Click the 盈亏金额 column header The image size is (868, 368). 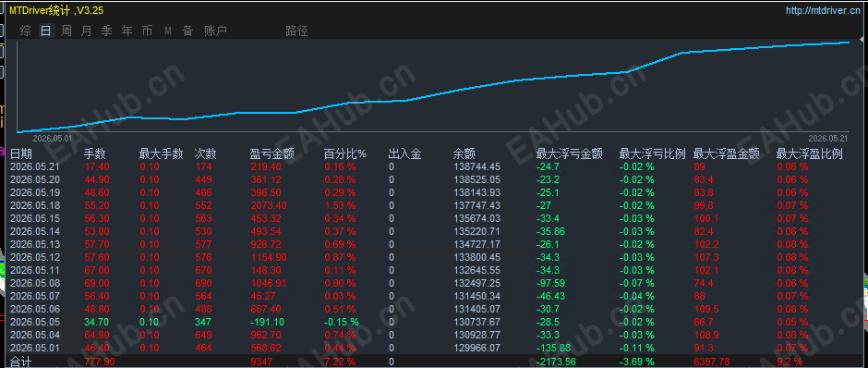click(x=271, y=154)
